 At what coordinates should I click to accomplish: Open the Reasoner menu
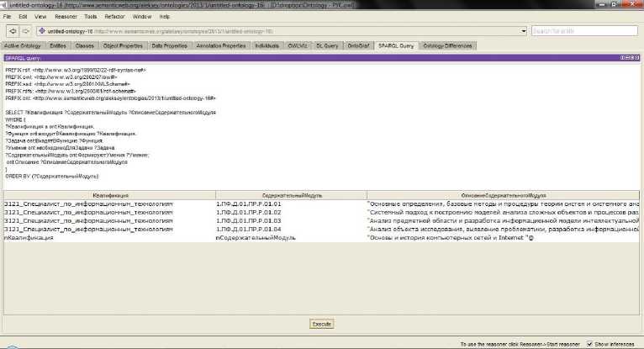[x=66, y=17]
